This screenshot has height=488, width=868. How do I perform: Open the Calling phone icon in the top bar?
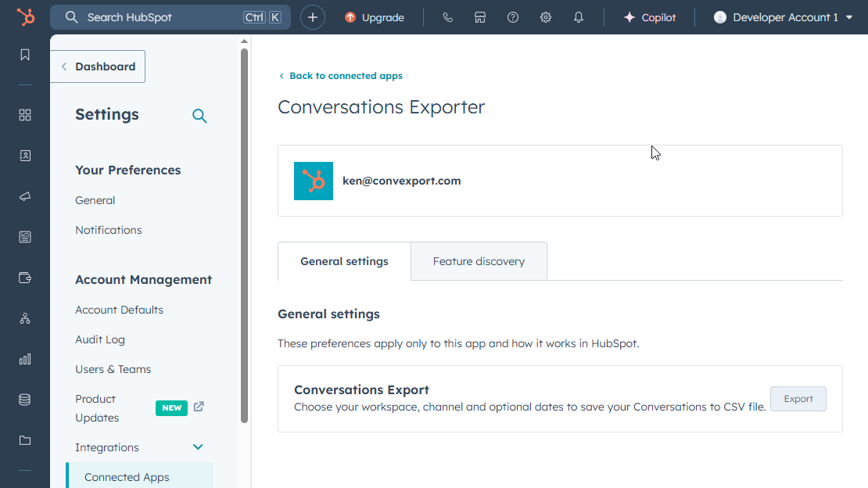tap(447, 16)
